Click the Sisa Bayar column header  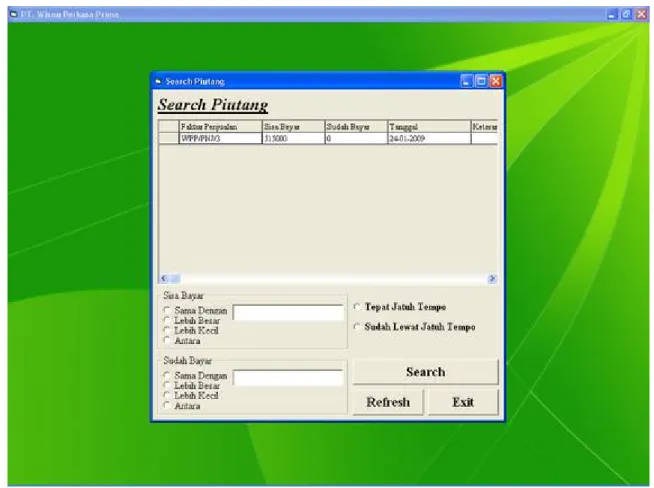(x=294, y=126)
